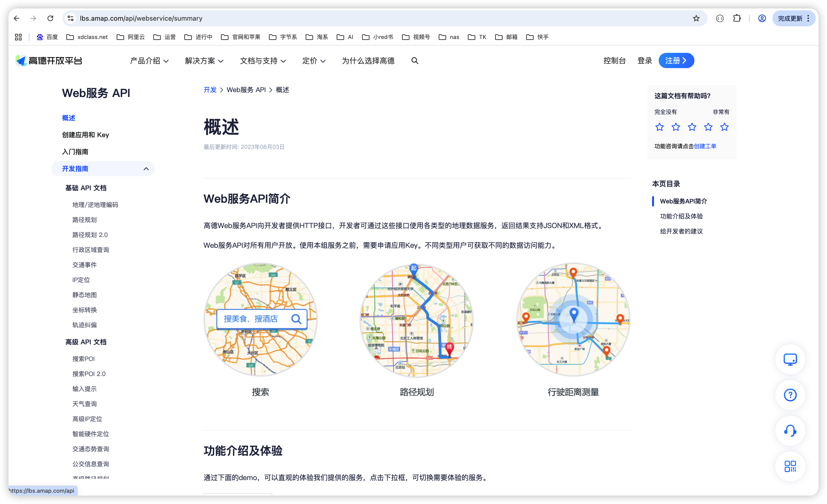Rate document with the third star
This screenshot has width=827, height=504.
pos(692,127)
